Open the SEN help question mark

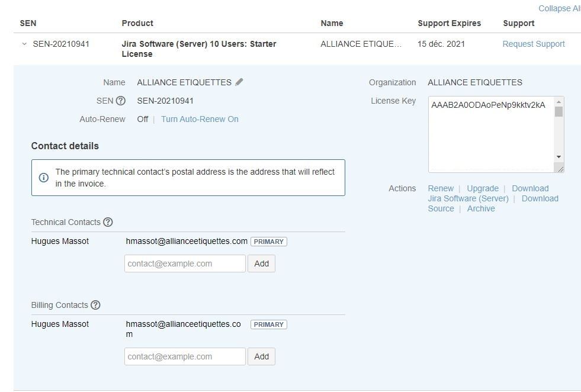(120, 101)
